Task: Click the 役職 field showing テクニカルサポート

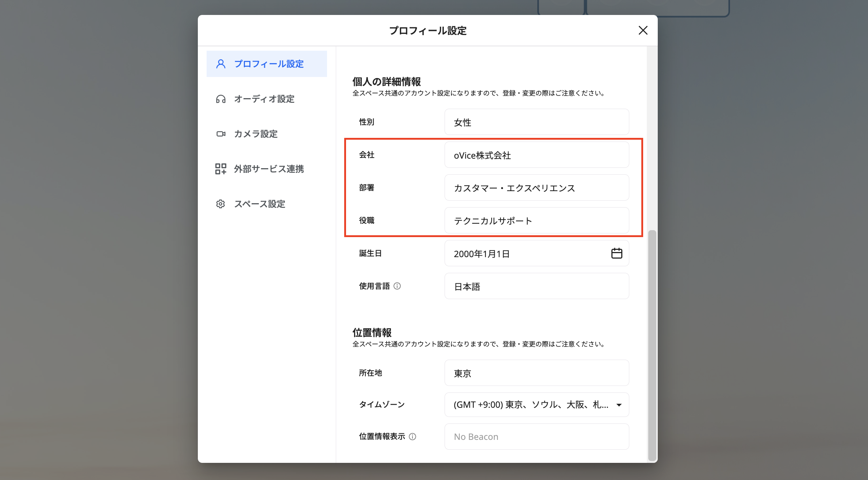Action: (x=537, y=220)
